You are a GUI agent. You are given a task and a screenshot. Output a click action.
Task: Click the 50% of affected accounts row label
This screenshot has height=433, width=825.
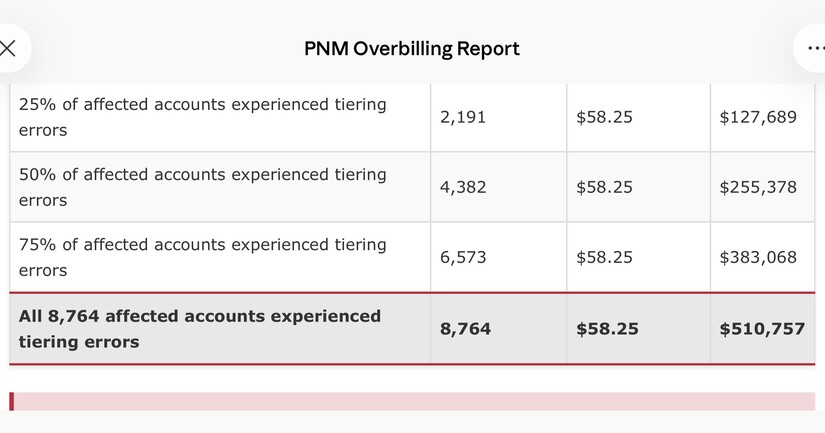pyautogui.click(x=203, y=187)
